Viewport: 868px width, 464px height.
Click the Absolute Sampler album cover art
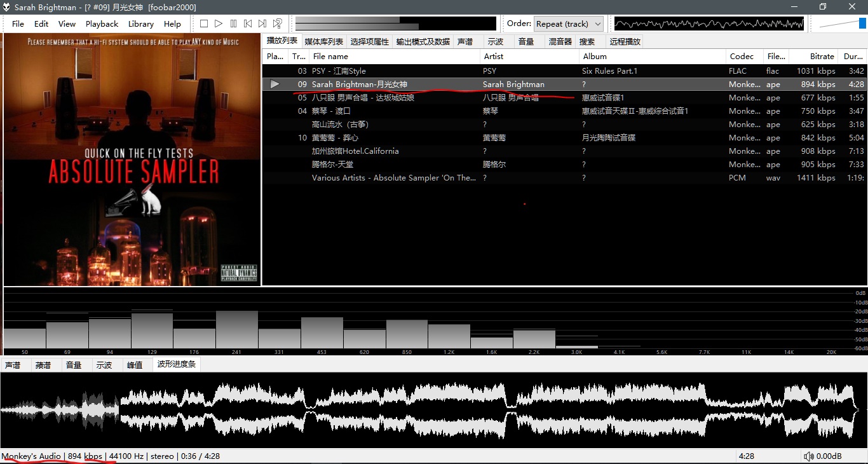pos(132,160)
